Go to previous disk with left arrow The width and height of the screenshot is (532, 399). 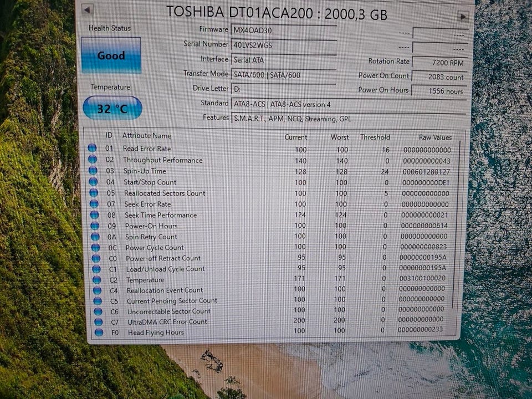[88, 10]
